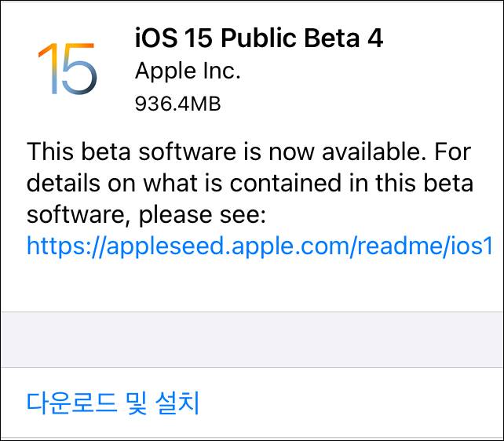The height and width of the screenshot is (441, 504).
Task: Click the digit 1 in the iOS logo
Action: [46, 69]
